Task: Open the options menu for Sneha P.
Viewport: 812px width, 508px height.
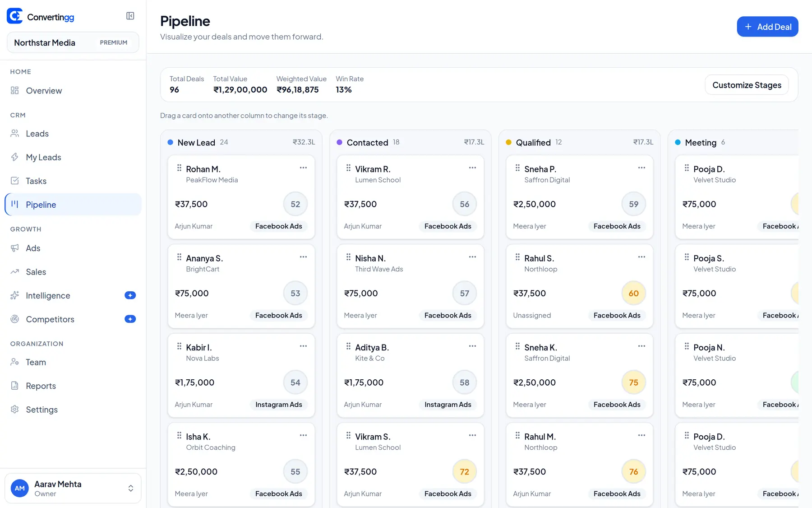Action: pos(641,168)
